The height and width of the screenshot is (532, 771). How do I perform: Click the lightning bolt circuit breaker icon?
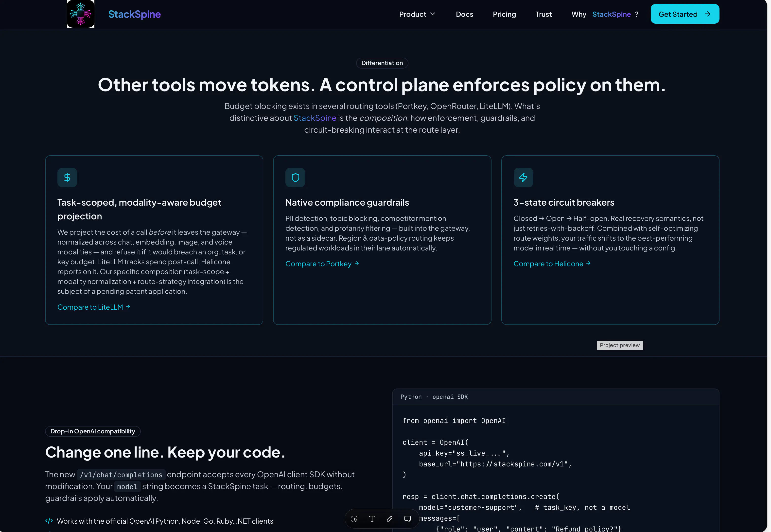click(523, 177)
